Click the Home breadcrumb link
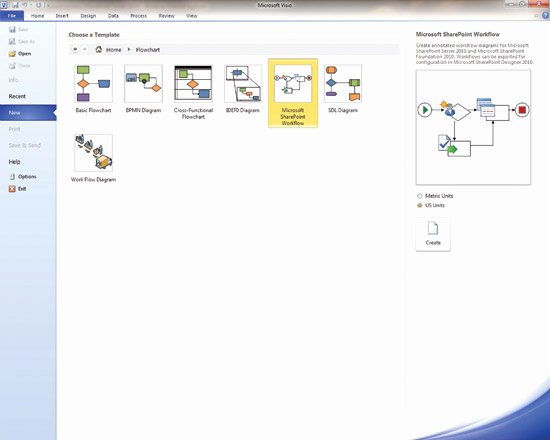This screenshot has height=440, width=550. coord(114,50)
